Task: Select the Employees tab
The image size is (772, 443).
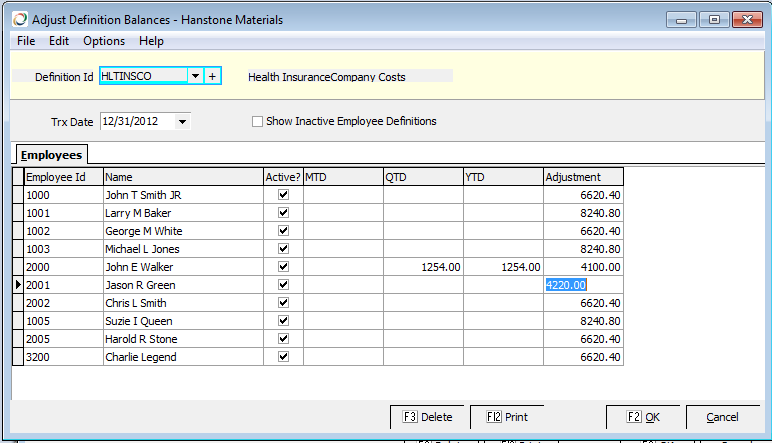Action: click(x=51, y=155)
